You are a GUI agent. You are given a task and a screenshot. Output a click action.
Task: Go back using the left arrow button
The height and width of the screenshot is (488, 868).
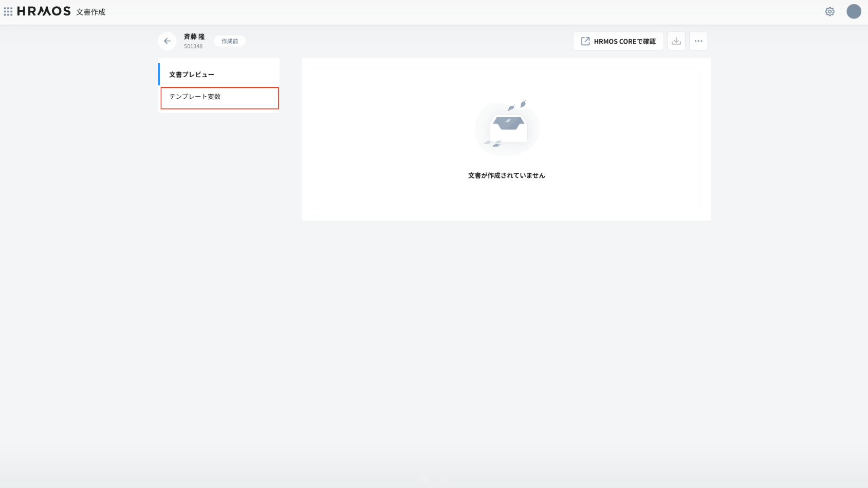tap(167, 41)
